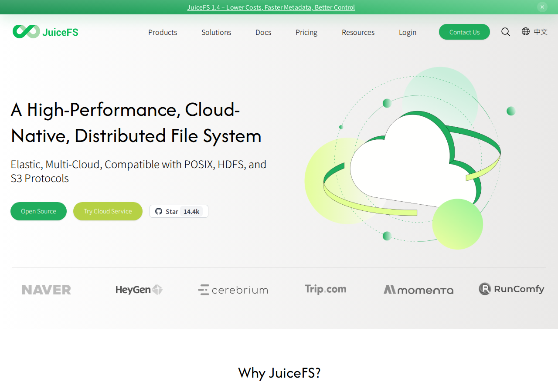Click the RunComfy customer logo

point(511,289)
